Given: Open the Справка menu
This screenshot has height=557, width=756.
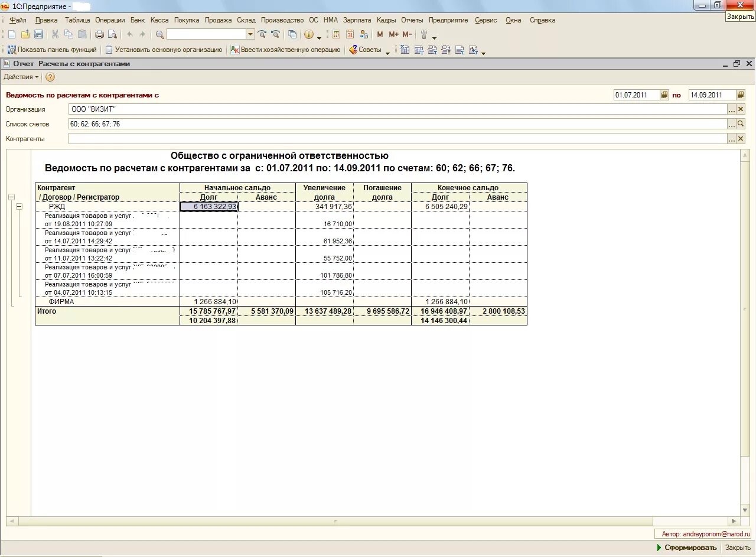Looking at the screenshot, I should click(542, 20).
